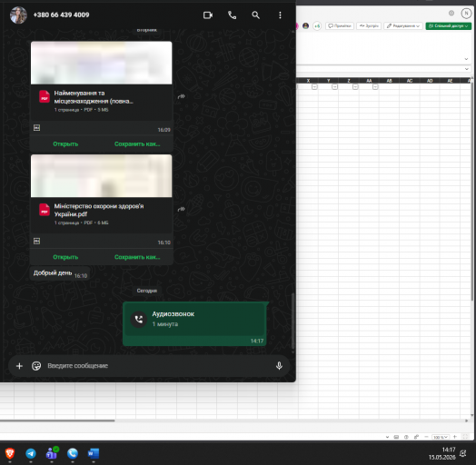Open Viber from the taskbar
This screenshot has width=476, height=465.
click(x=73, y=453)
